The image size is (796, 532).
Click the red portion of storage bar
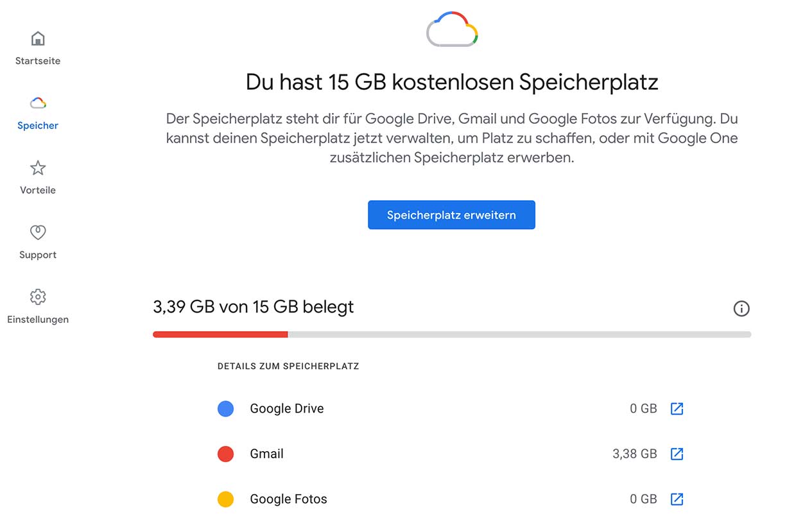(x=220, y=334)
